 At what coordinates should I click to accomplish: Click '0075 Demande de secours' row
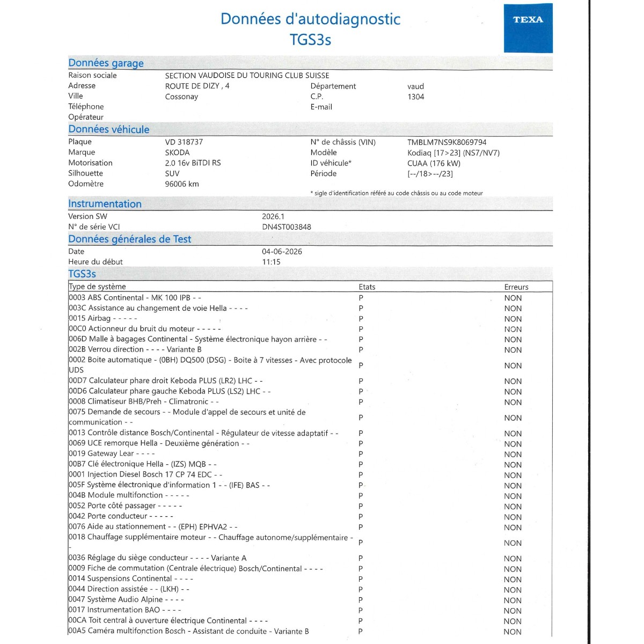coord(310,418)
